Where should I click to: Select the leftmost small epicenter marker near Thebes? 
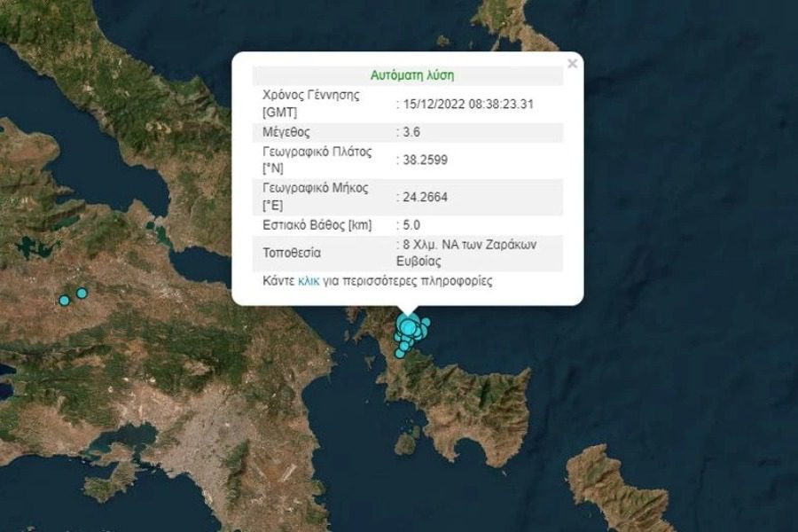point(64,301)
